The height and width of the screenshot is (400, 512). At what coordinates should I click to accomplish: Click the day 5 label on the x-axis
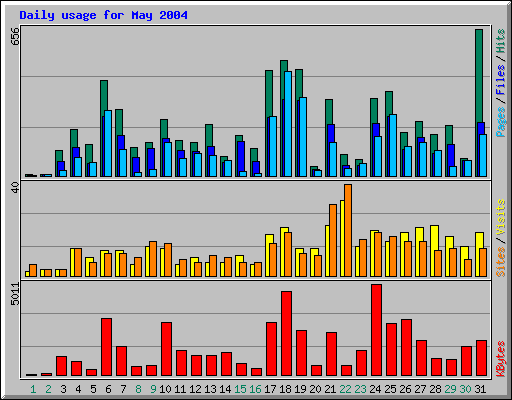pos(93,389)
